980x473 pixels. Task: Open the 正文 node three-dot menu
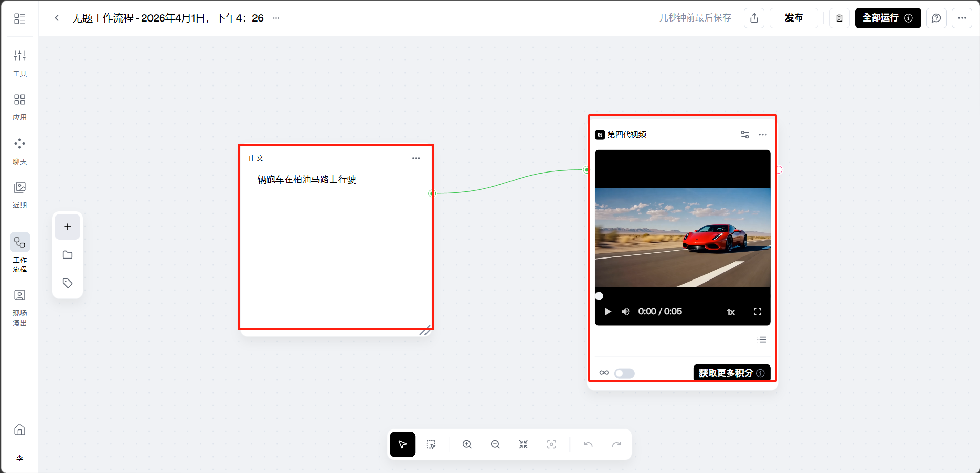click(416, 158)
